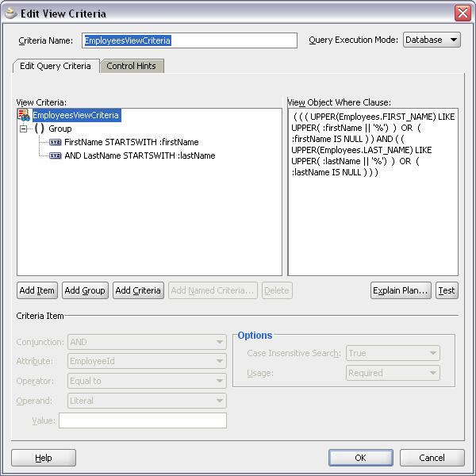Viewport: 476px width, 476px height.
Task: Open the Conjunction dropdown
Action: pyautogui.click(x=147, y=342)
